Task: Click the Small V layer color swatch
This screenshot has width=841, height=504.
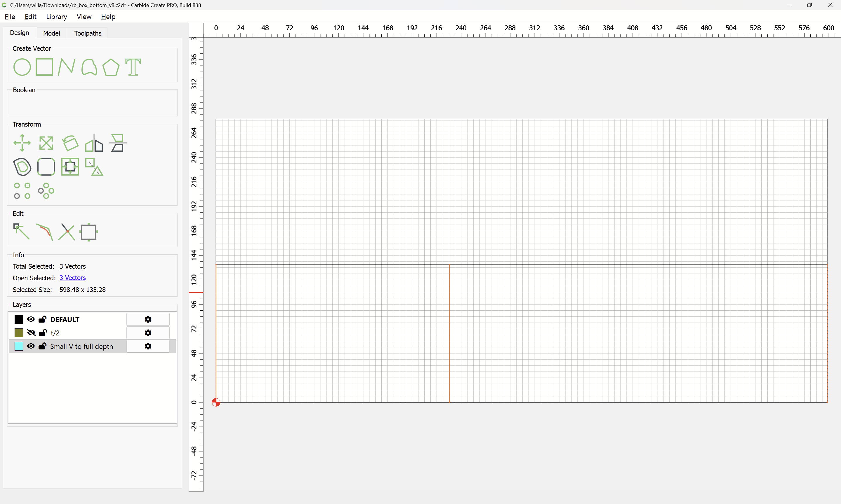Action: point(19,346)
